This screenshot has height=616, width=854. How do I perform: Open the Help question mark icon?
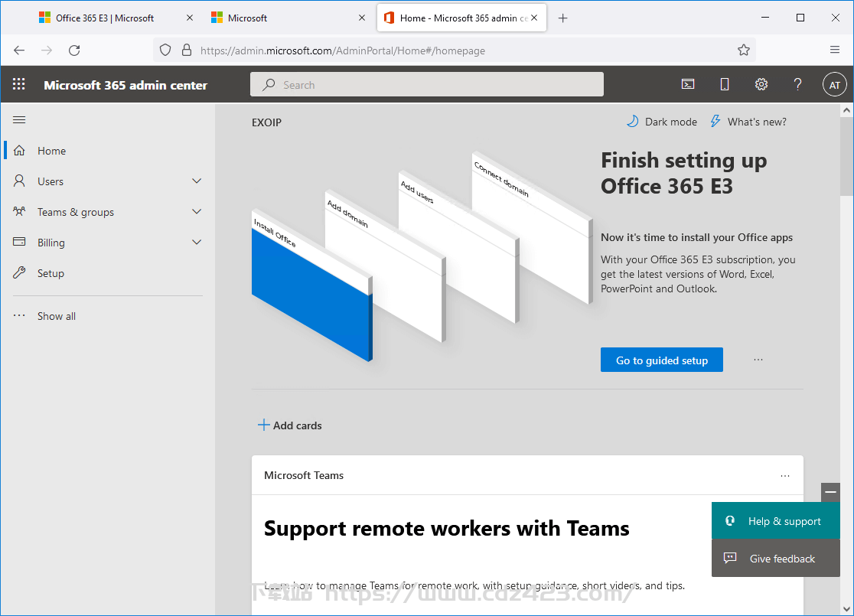tap(797, 84)
